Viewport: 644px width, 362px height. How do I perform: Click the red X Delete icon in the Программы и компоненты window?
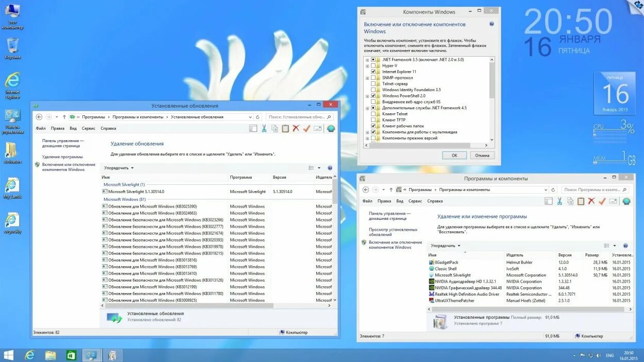point(591,201)
